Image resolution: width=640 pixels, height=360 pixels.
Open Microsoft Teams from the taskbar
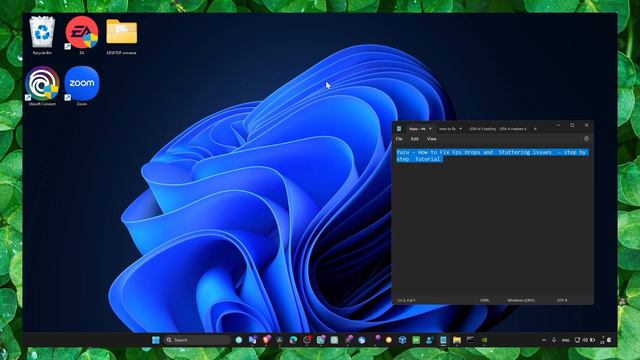pyautogui.click(x=253, y=340)
